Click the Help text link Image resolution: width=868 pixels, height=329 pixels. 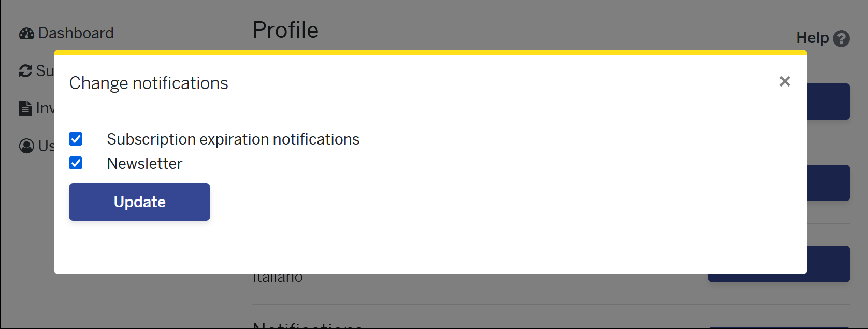[812, 38]
